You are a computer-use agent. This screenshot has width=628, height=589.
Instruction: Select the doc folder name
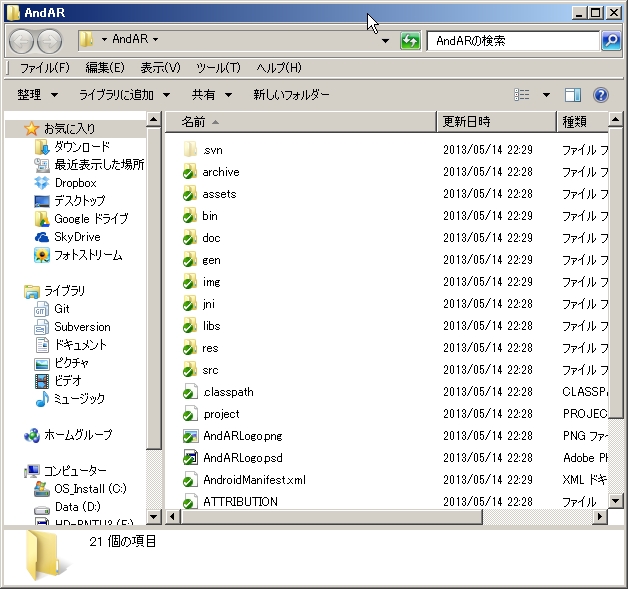211,238
